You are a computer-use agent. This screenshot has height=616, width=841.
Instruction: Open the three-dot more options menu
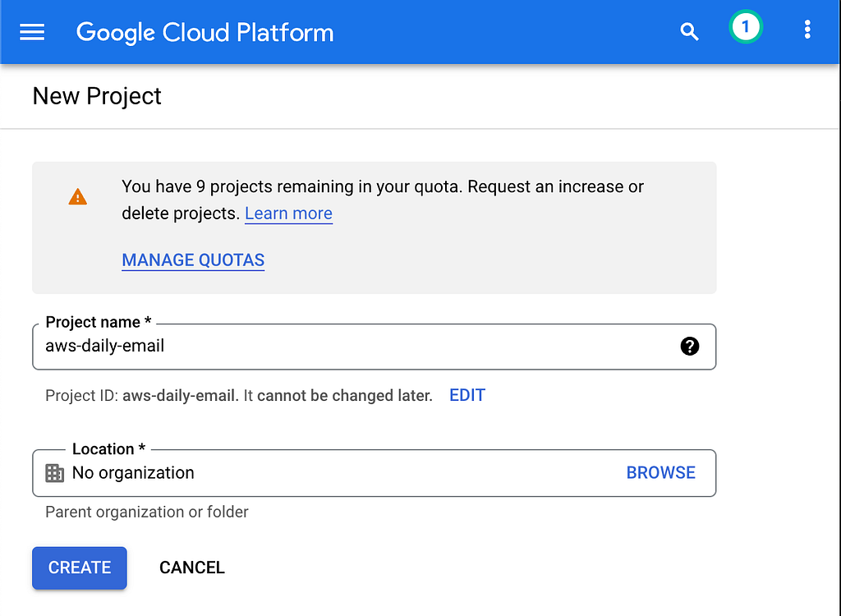(807, 30)
